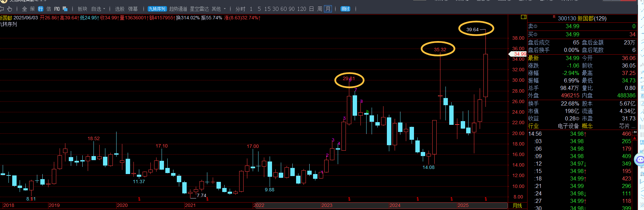Click the 2024 year marker on timeline
Image resolution: width=644 pixels, height=210 pixels.
click(395, 205)
